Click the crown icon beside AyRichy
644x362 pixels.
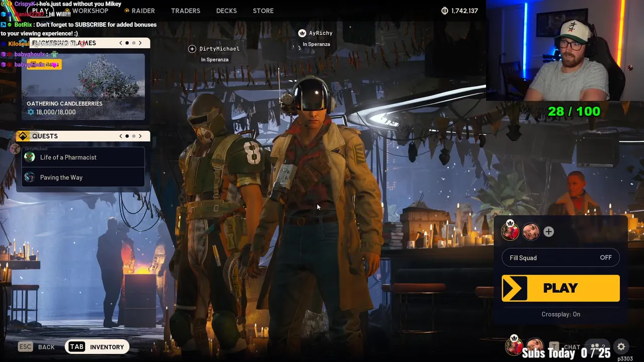click(302, 33)
